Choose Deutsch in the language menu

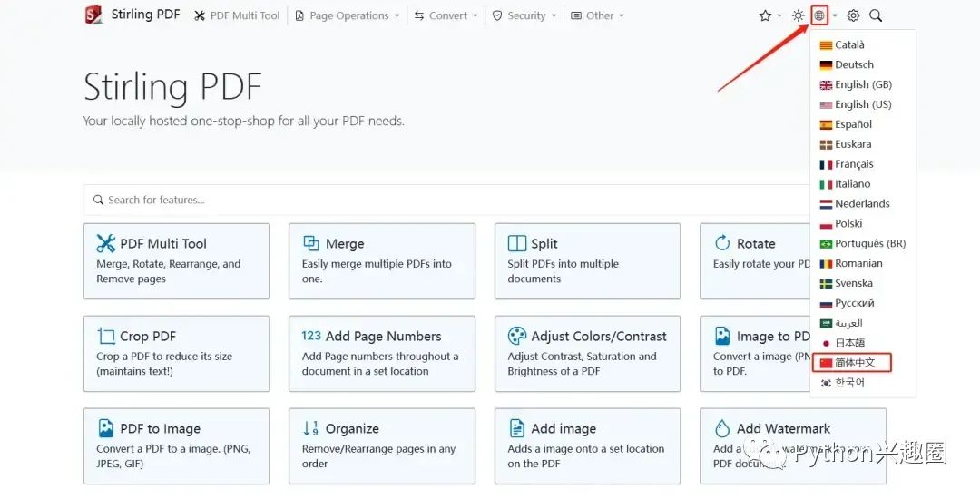[x=853, y=64]
